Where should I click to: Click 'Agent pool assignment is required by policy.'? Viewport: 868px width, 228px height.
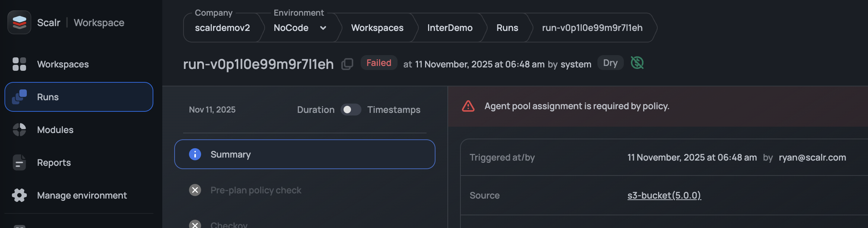click(x=577, y=106)
